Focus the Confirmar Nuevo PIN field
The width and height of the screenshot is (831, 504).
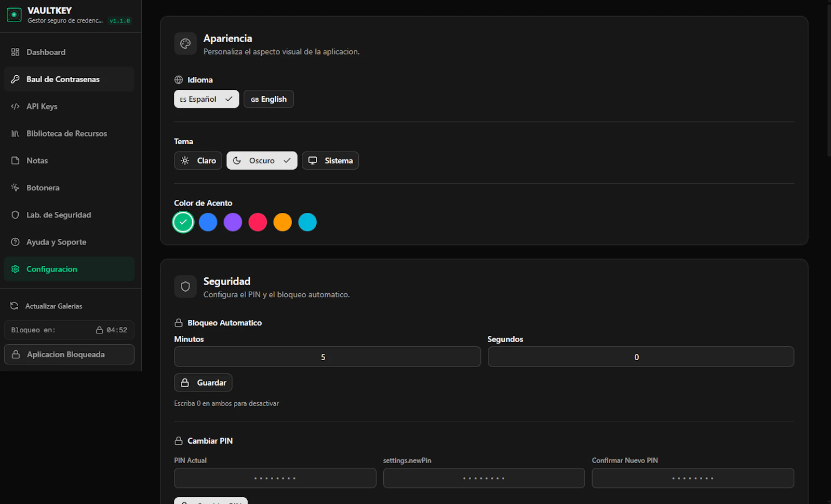pyautogui.click(x=693, y=478)
